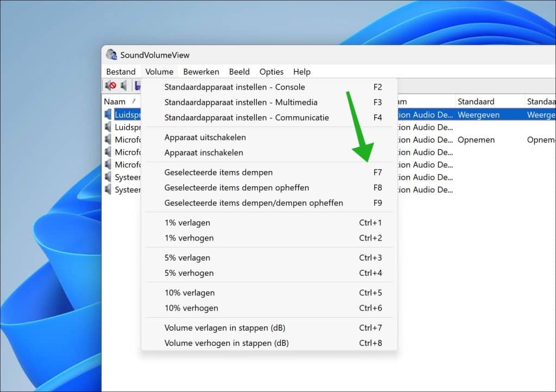
Task: Select 10% verlagen
Action: tap(269, 293)
